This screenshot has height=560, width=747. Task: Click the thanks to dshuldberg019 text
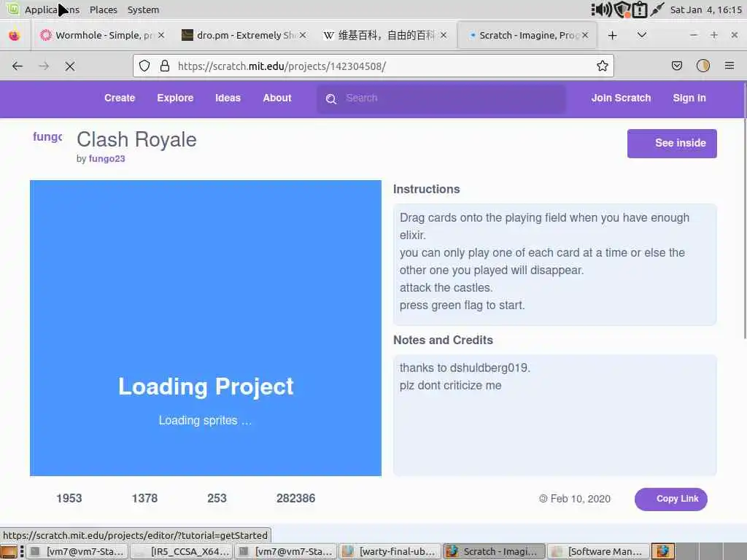coord(465,368)
